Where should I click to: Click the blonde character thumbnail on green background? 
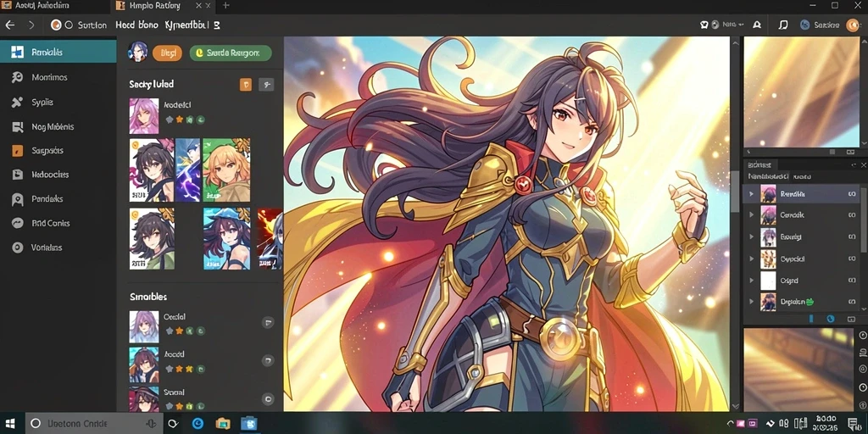[226, 170]
